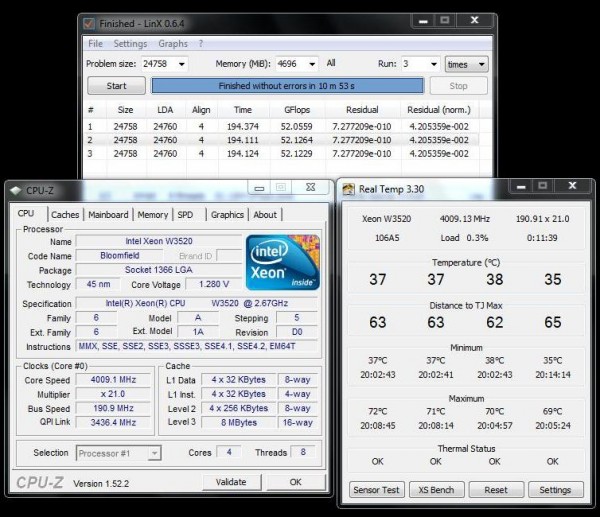Click the Size column header in LinX
Screen dimensions: 600x517
126,110
